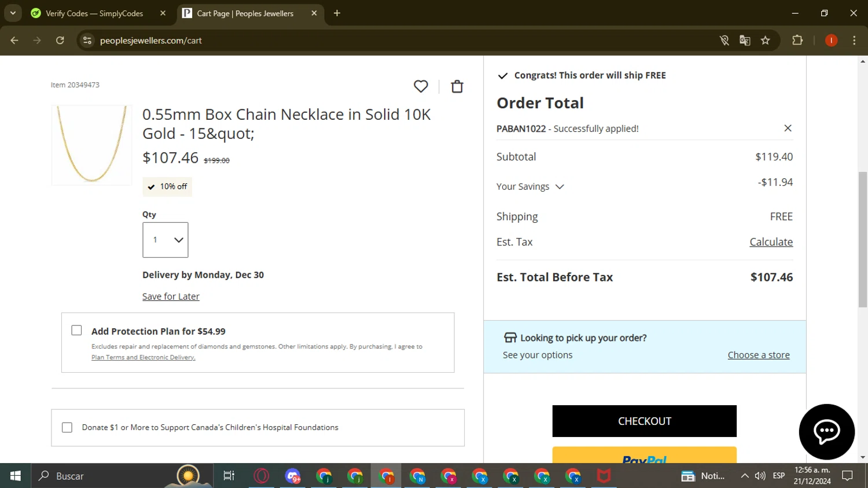868x488 pixels.
Task: Click the store pickup icon
Action: (510, 337)
